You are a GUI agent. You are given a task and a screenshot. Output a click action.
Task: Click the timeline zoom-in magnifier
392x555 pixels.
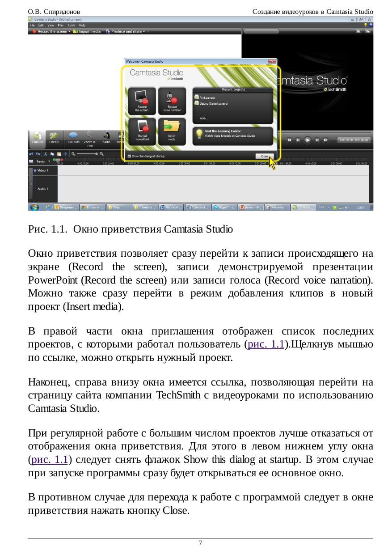click(102, 154)
